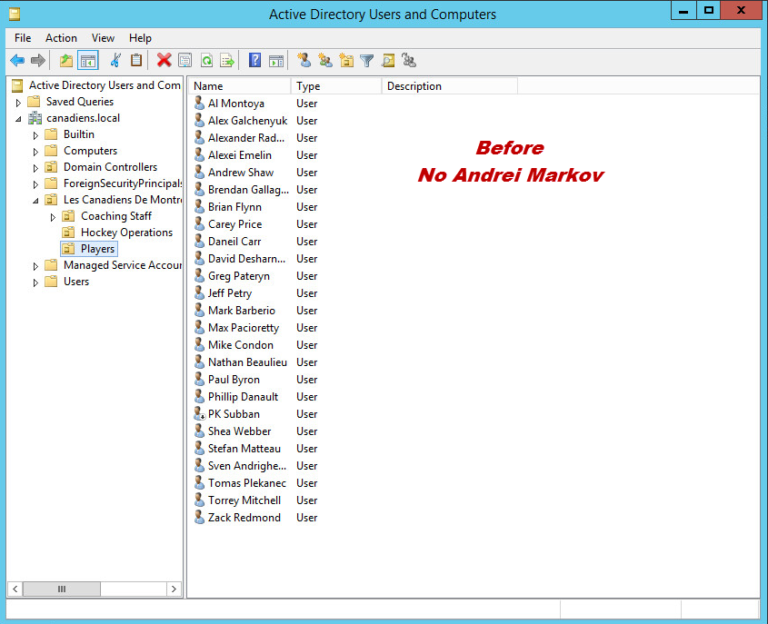
Task: Create new user toolbar icon
Action: coord(304,61)
